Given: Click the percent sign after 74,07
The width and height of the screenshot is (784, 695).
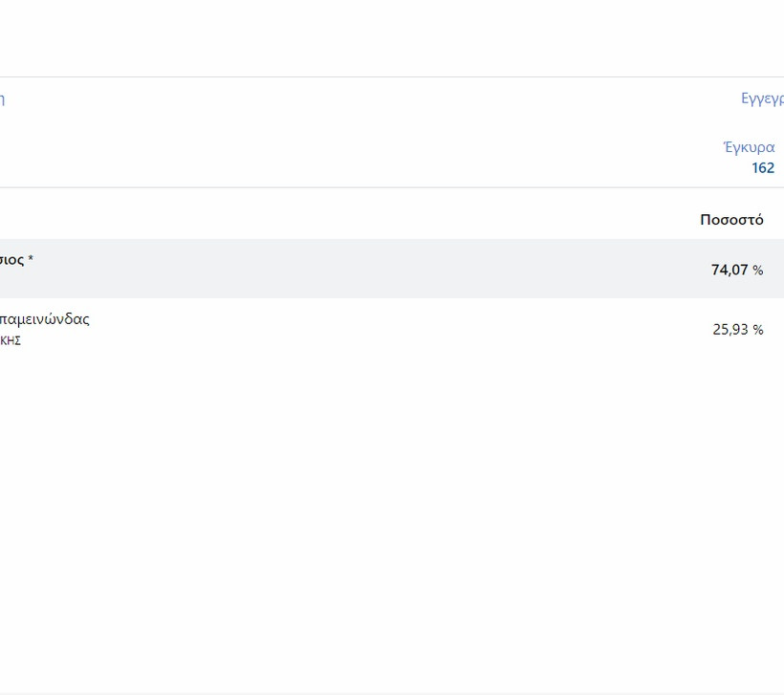Looking at the screenshot, I should click(x=757, y=271).
